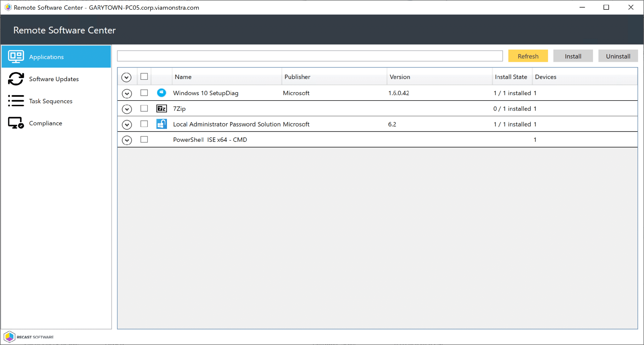The height and width of the screenshot is (345, 644).
Task: Click the Remote Software Center title bar icon
Action: pos(8,7)
